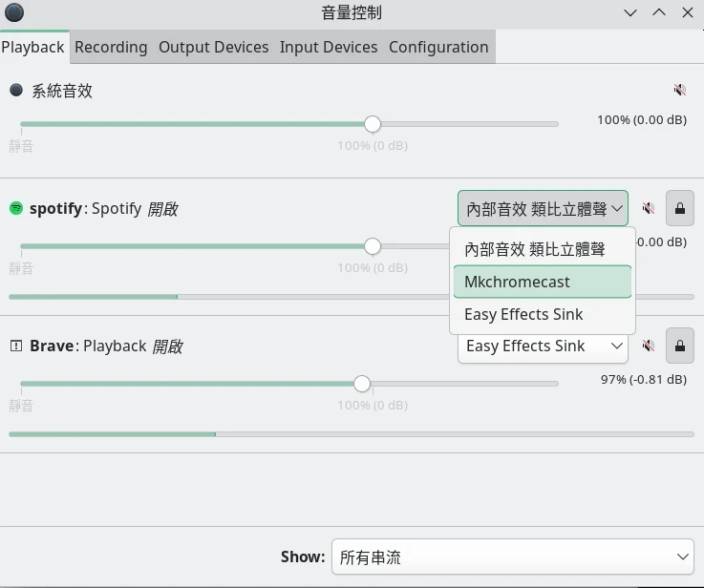This screenshot has height=588, width=704.
Task: Click the Brave volume slider handle
Action: (x=361, y=384)
